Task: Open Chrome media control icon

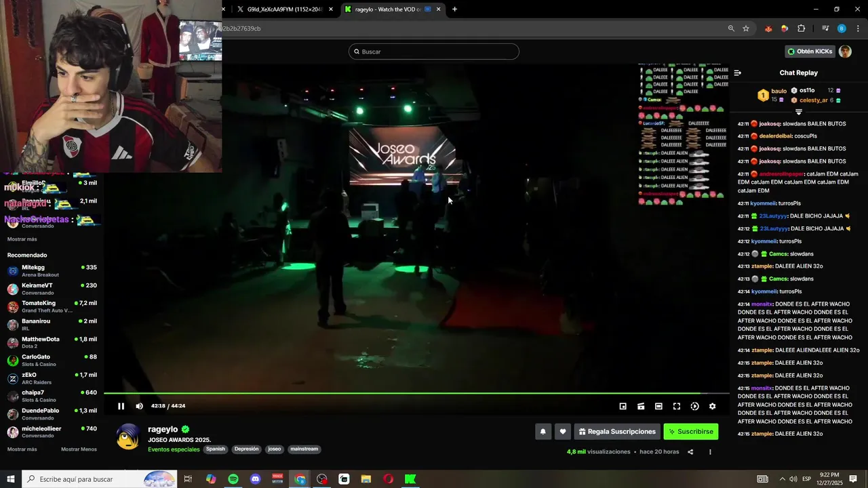Action: pos(825,28)
